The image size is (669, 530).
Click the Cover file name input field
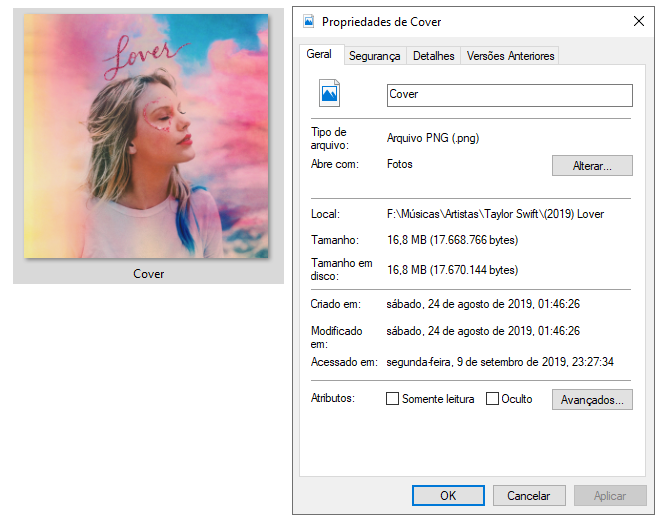pos(510,95)
